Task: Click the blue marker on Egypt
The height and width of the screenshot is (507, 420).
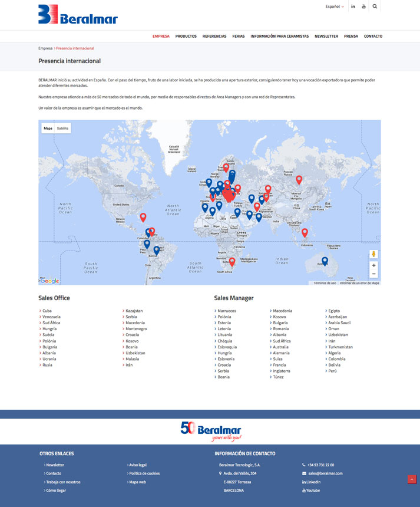Action: 237,212
